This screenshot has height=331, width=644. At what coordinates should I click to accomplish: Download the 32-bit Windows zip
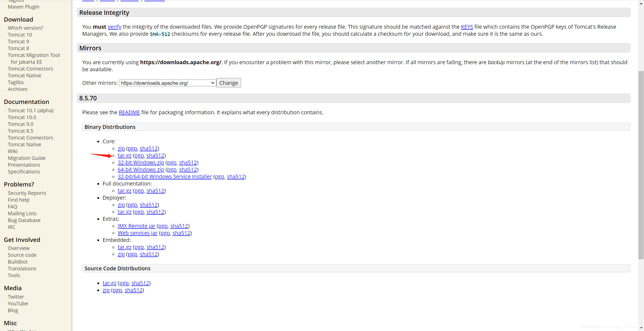pos(141,163)
